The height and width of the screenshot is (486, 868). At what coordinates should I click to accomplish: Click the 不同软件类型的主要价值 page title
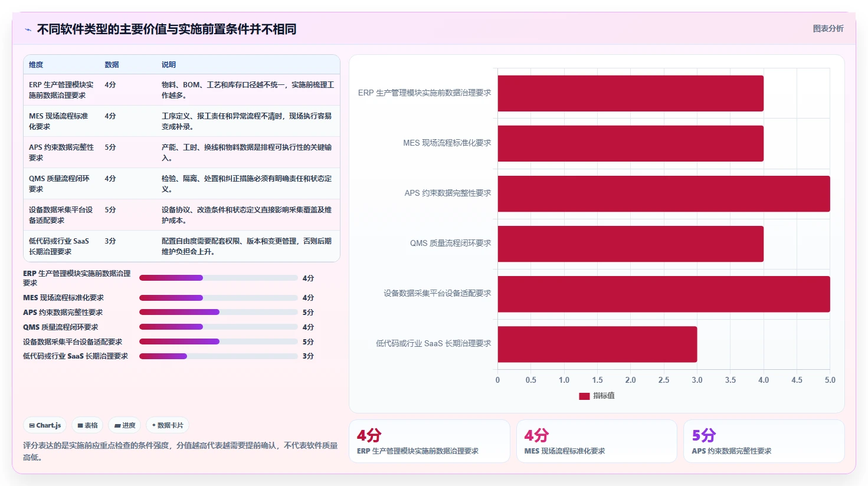(x=166, y=29)
